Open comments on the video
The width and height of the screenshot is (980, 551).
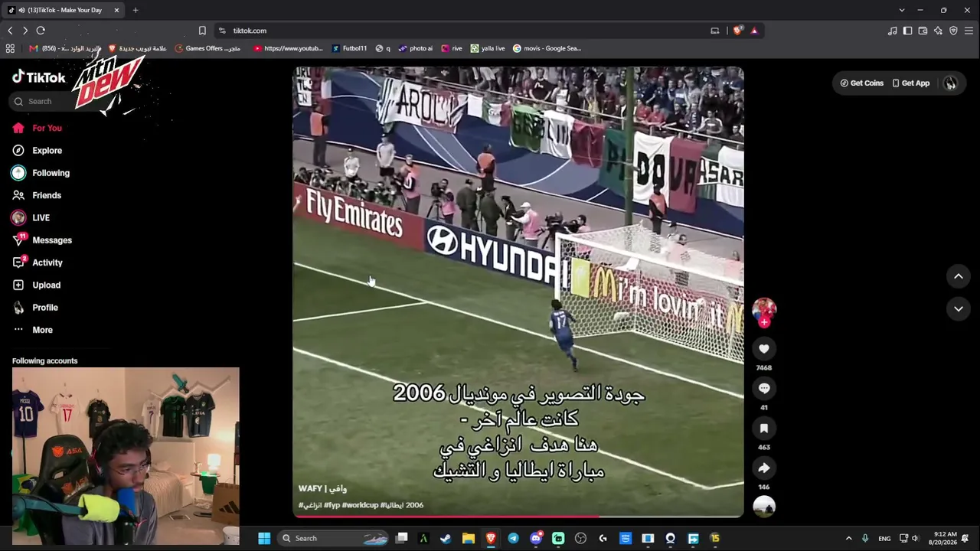[763, 389]
